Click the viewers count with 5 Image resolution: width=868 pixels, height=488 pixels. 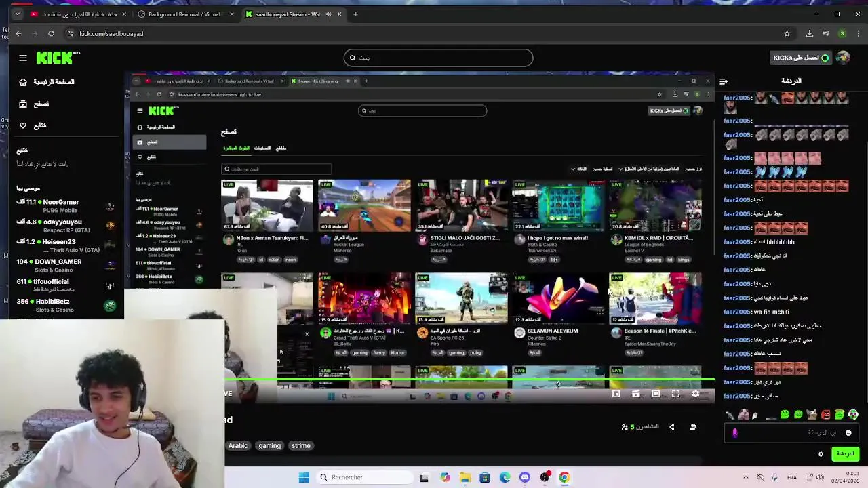click(x=640, y=427)
